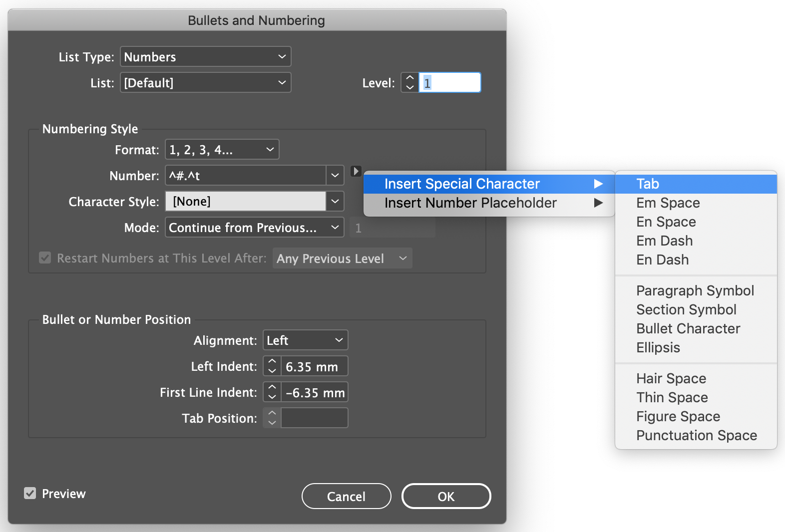Viewport: 785px width, 532px height.
Task: Open the Character Style dropdown arrow
Action: coord(335,202)
